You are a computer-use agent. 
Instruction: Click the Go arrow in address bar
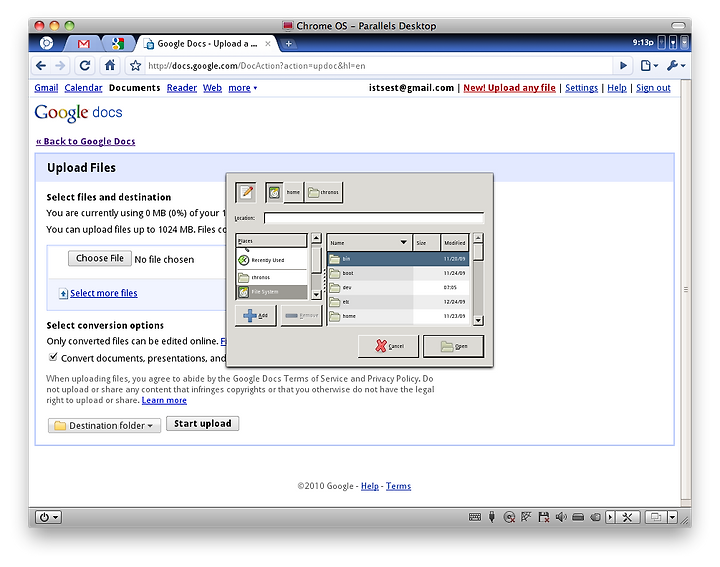pyautogui.click(x=623, y=66)
